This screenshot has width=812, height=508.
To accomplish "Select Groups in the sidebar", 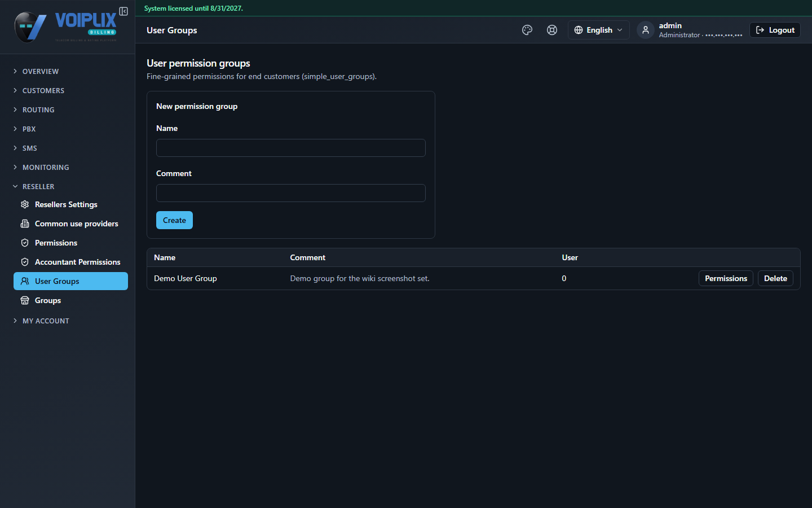I will 70,300.
